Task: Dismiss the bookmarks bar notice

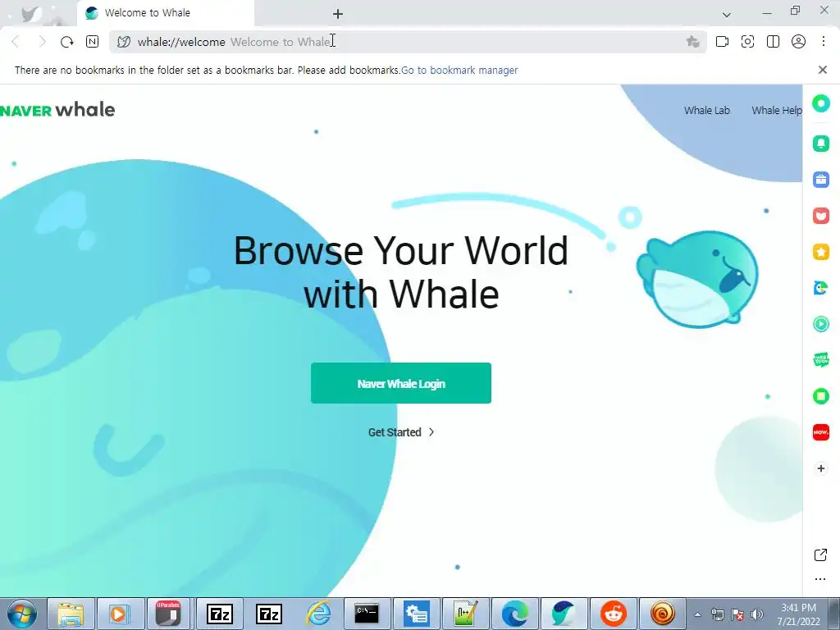Action: point(823,70)
